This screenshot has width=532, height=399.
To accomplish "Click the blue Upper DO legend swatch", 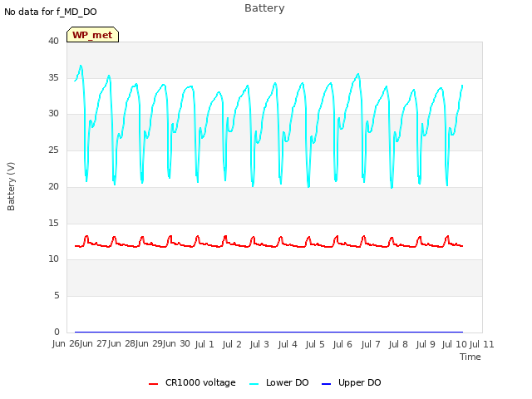I will (326, 384).
